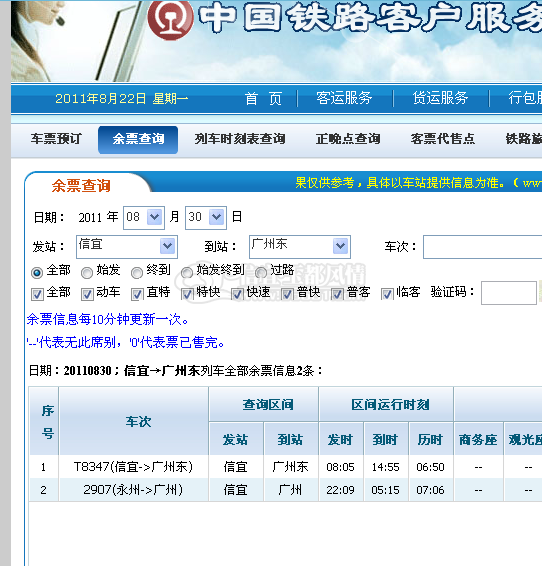542x566 pixels.
Task: Toggle the 直特 checkbox
Action: pos(137,295)
